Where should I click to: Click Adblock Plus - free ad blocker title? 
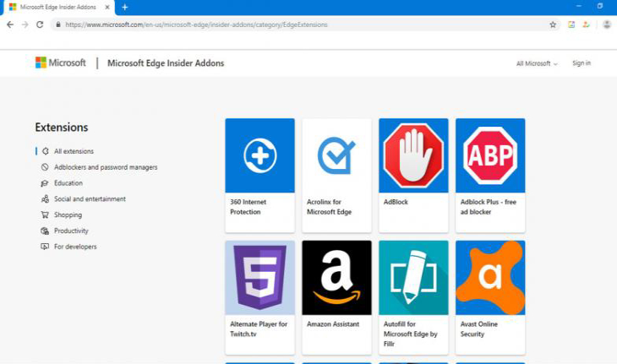click(x=488, y=207)
